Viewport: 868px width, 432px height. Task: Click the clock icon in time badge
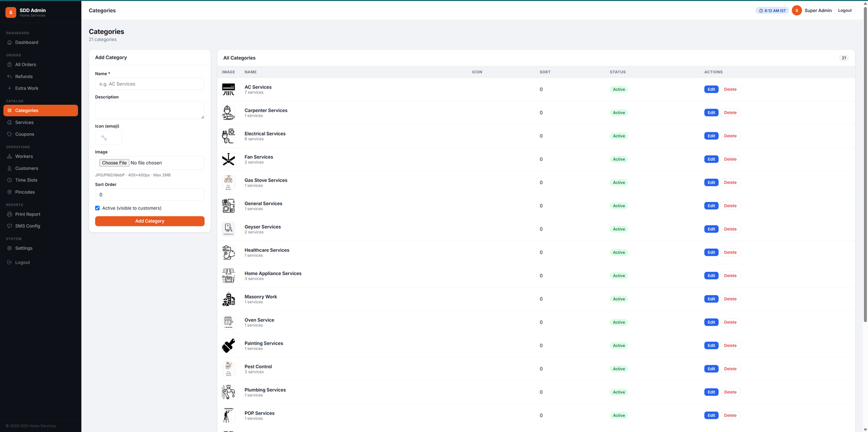point(761,11)
